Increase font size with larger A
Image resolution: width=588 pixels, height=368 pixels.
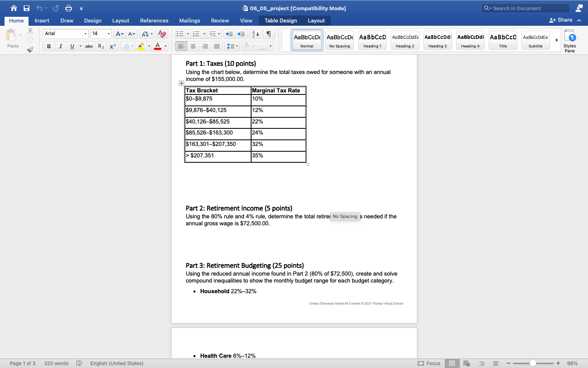(x=119, y=34)
